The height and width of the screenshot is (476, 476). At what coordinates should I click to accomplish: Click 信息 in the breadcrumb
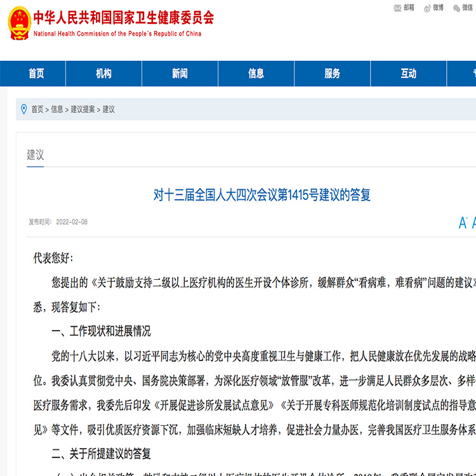coord(56,109)
